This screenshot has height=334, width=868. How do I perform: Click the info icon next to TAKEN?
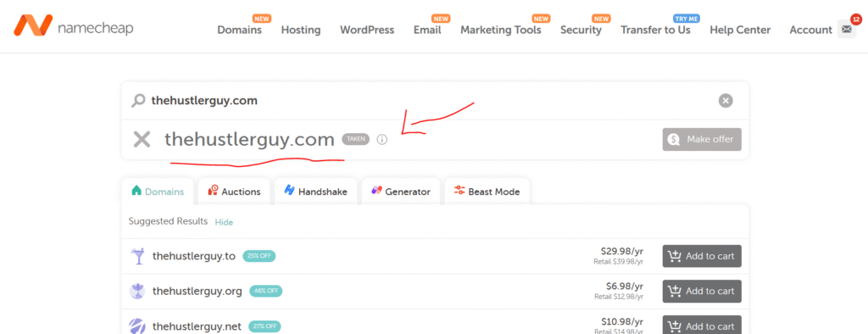(382, 140)
